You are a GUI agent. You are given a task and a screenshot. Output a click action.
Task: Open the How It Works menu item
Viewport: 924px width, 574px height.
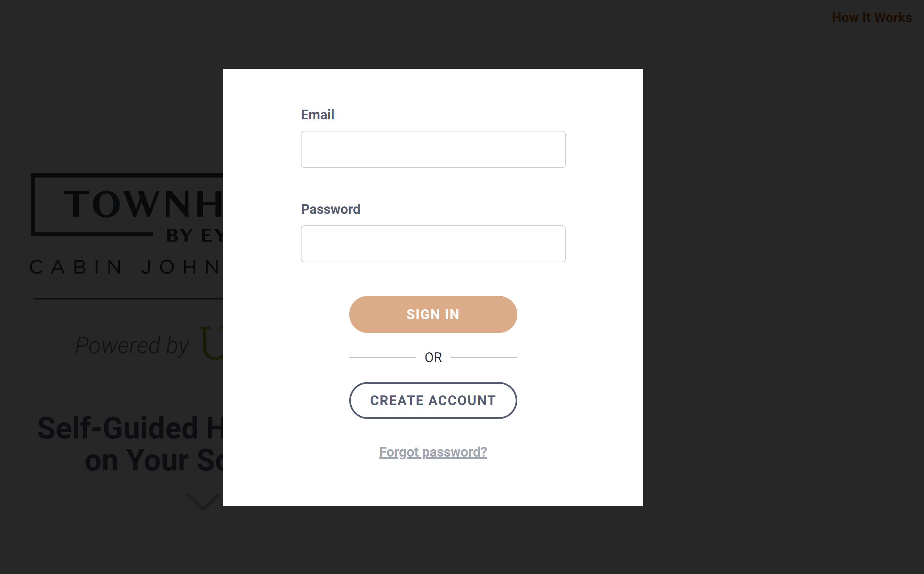872,18
